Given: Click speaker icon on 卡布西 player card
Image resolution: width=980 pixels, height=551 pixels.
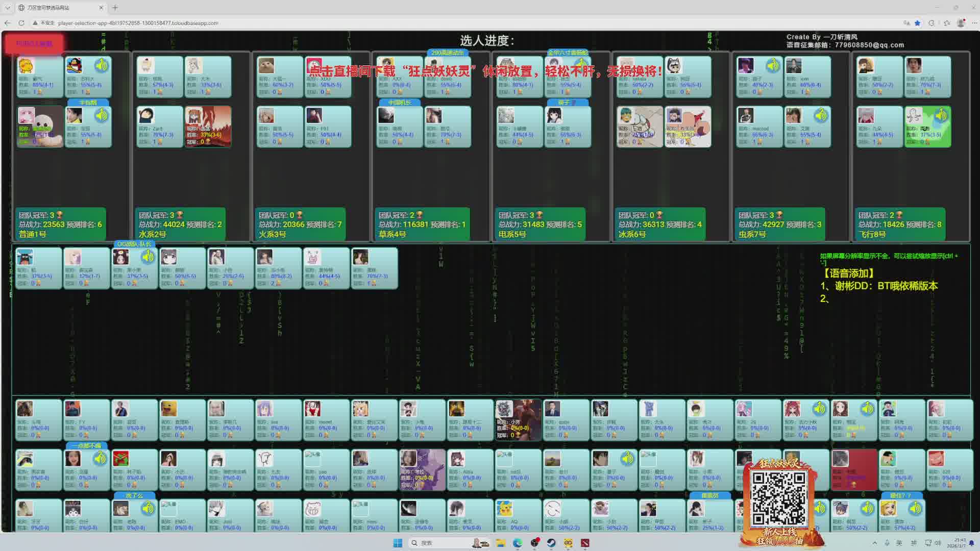Looking at the screenshot, I should pos(102,115).
